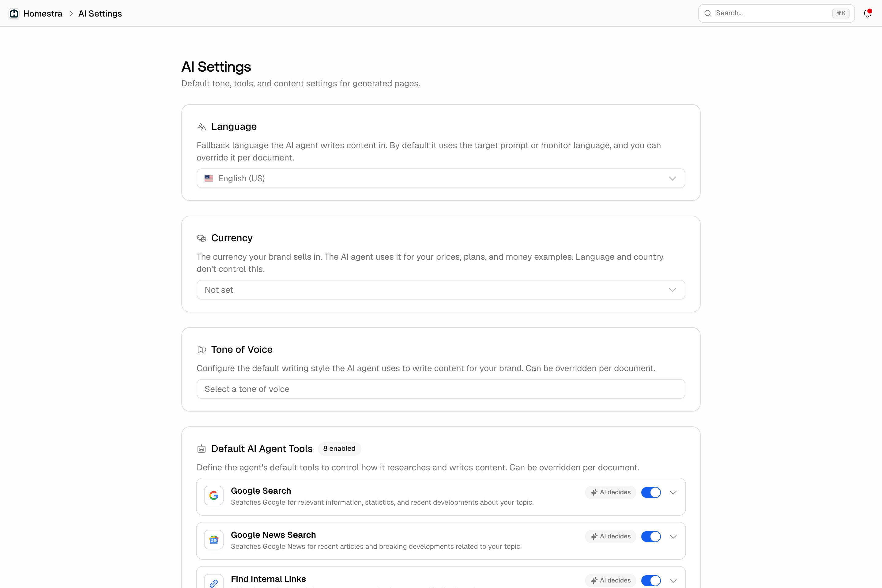Click the 'Tone of Voice' heading
Viewport: 882px width, 588px height.
point(242,349)
